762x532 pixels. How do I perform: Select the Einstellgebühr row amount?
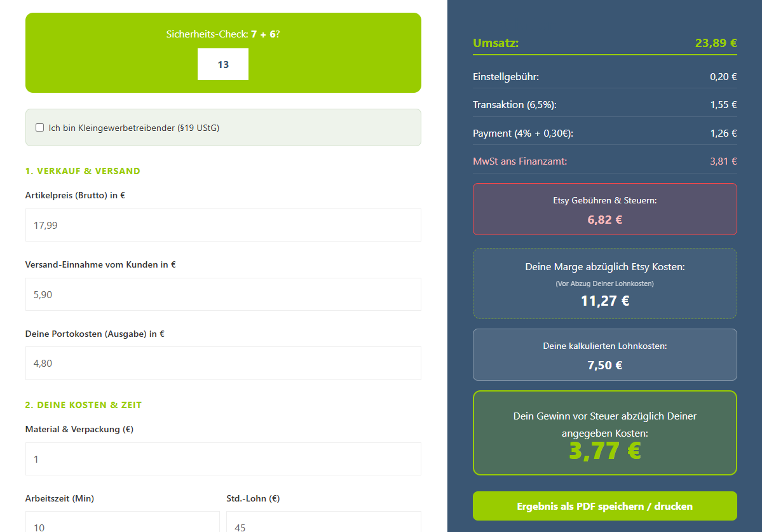pos(723,77)
